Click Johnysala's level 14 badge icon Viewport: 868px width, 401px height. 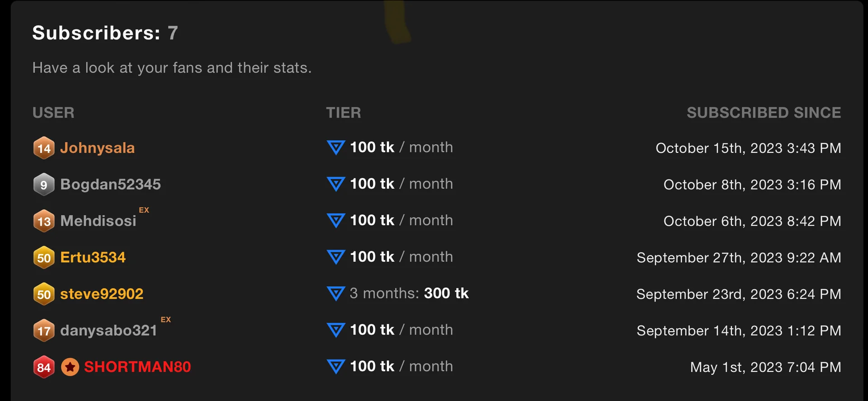pos(44,148)
